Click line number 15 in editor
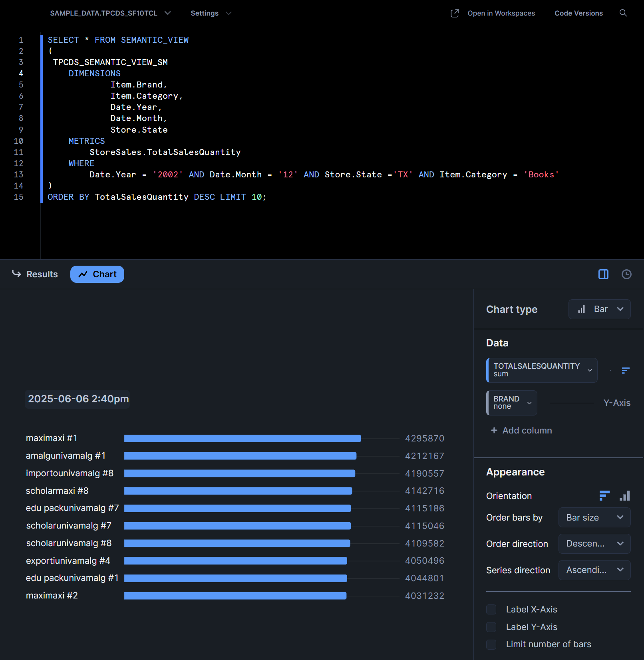 click(18, 197)
